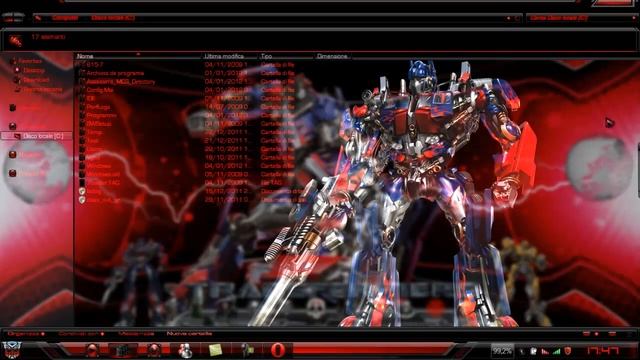
Task: Select the Assassins_MGS_Directory folder
Action: click(120, 82)
